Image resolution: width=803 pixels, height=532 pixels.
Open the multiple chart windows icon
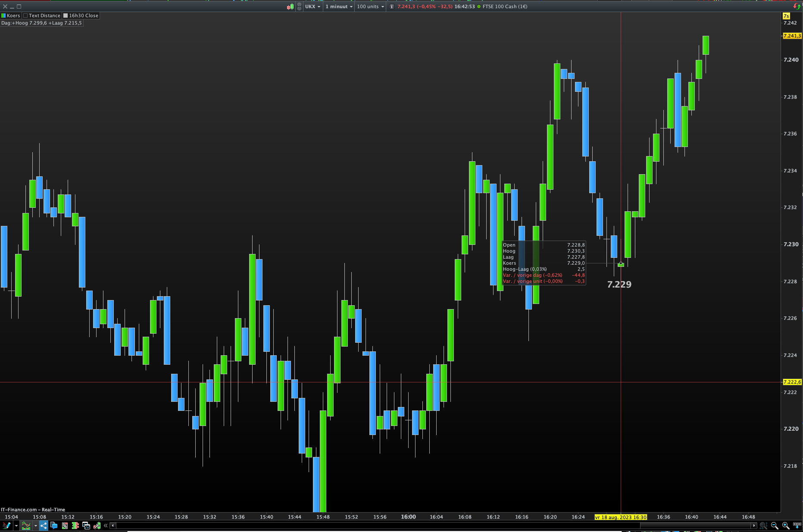click(x=86, y=526)
